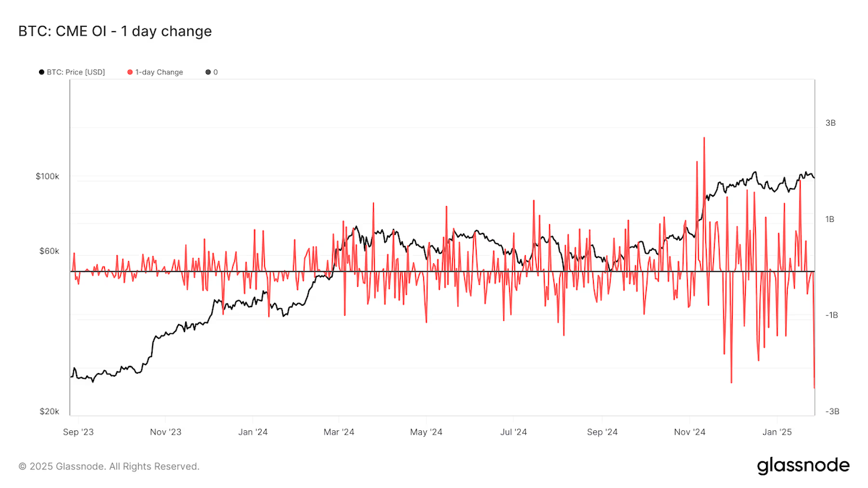This screenshot has width=868, height=488.
Task: Click the -3B right axis label
Action: click(x=829, y=411)
